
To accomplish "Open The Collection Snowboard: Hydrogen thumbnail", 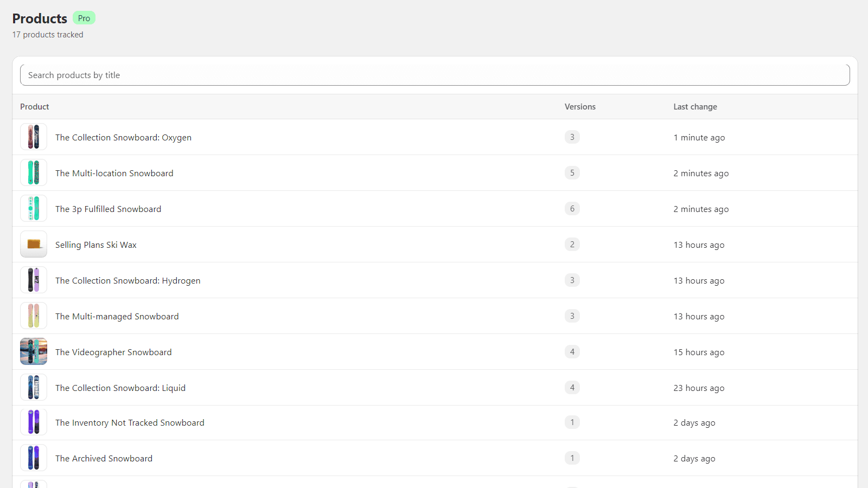I will click(x=34, y=280).
